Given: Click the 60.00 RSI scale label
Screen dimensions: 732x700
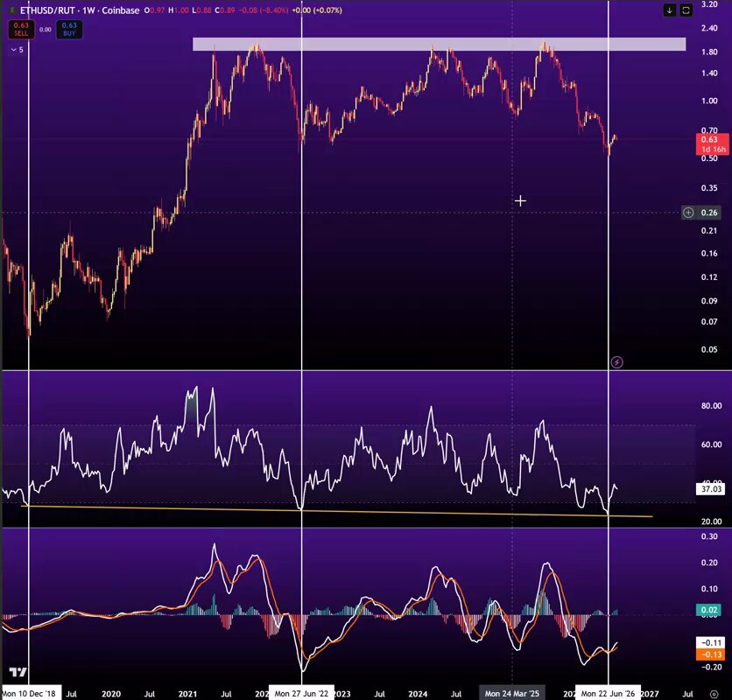Looking at the screenshot, I should point(712,444).
